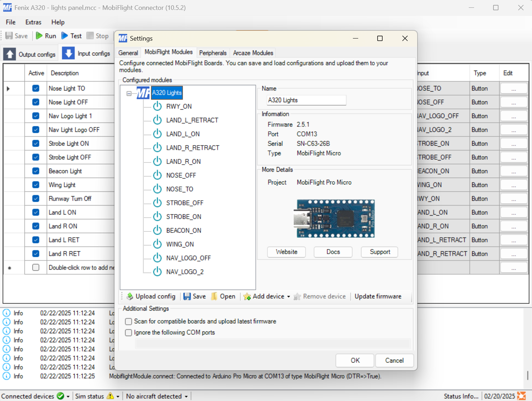Click the Test blue play icon

point(65,36)
